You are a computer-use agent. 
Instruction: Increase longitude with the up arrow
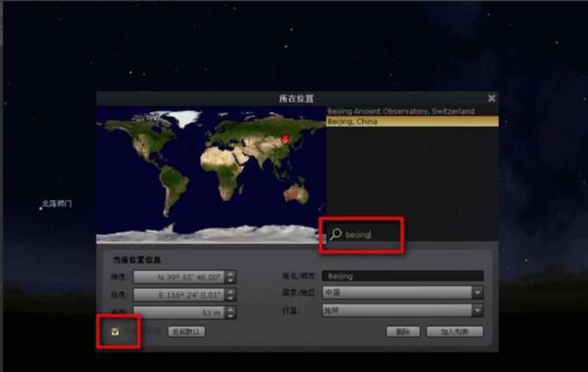231,291
